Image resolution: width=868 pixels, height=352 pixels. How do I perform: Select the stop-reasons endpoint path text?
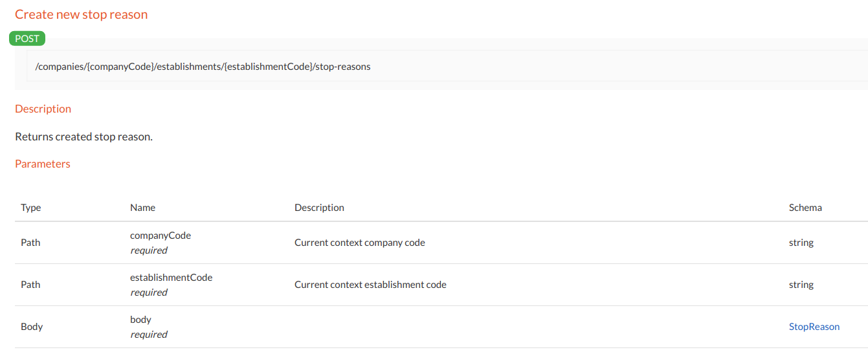[x=203, y=66]
